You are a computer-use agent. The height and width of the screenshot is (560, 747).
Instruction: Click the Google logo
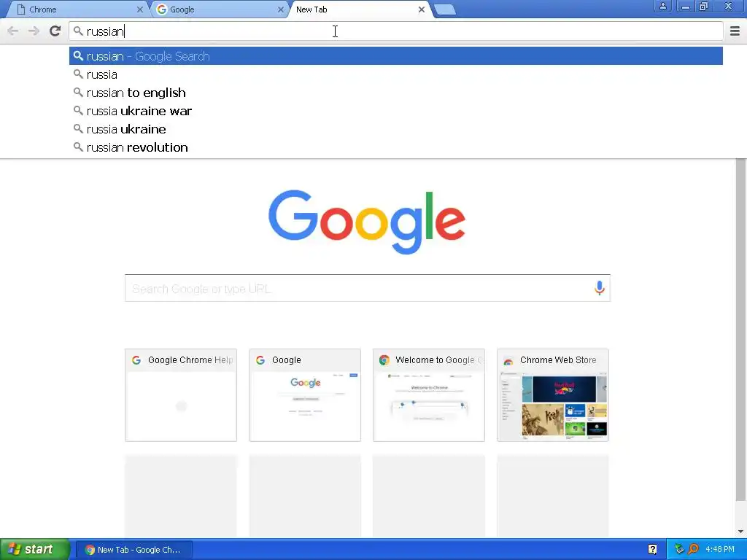point(367,222)
